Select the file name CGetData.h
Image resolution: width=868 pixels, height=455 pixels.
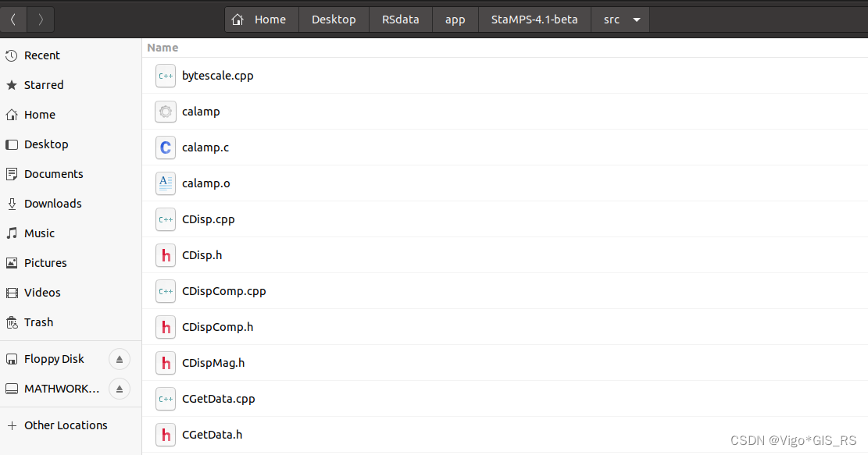coord(212,435)
